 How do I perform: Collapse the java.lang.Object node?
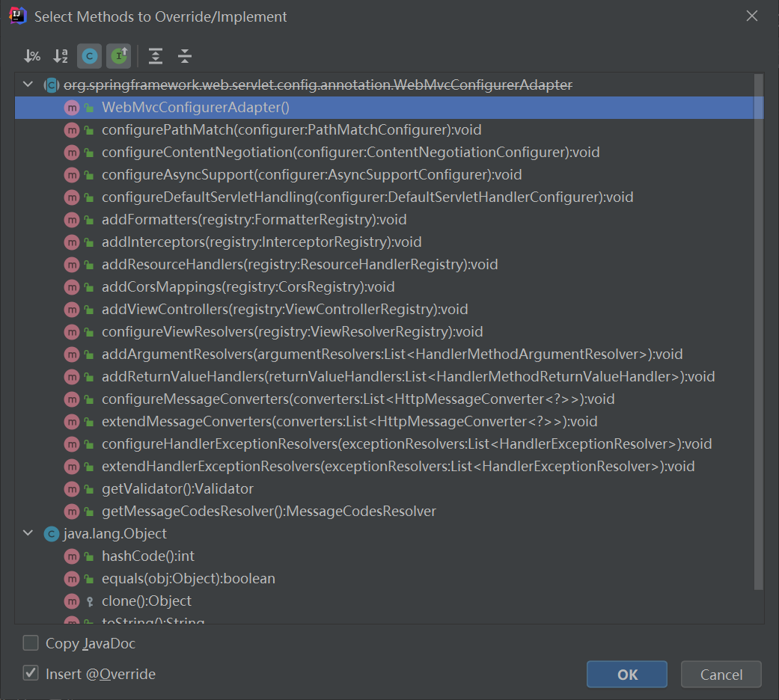(x=28, y=533)
